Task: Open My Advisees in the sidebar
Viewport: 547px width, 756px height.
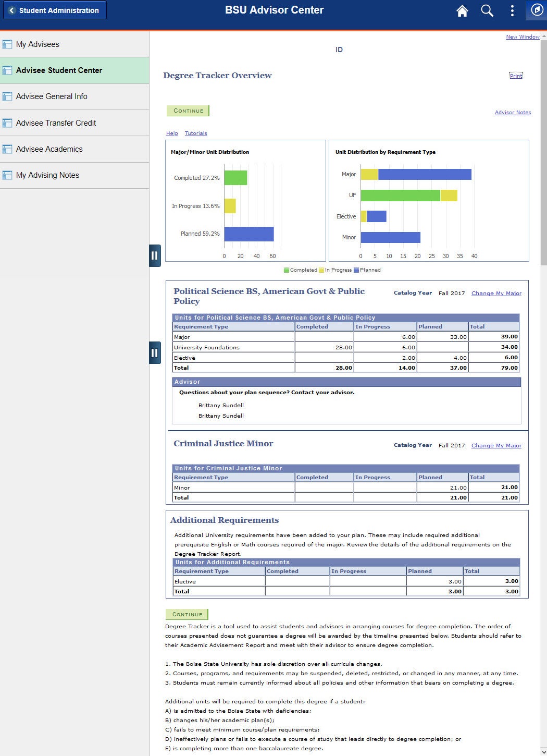Action: pyautogui.click(x=74, y=44)
